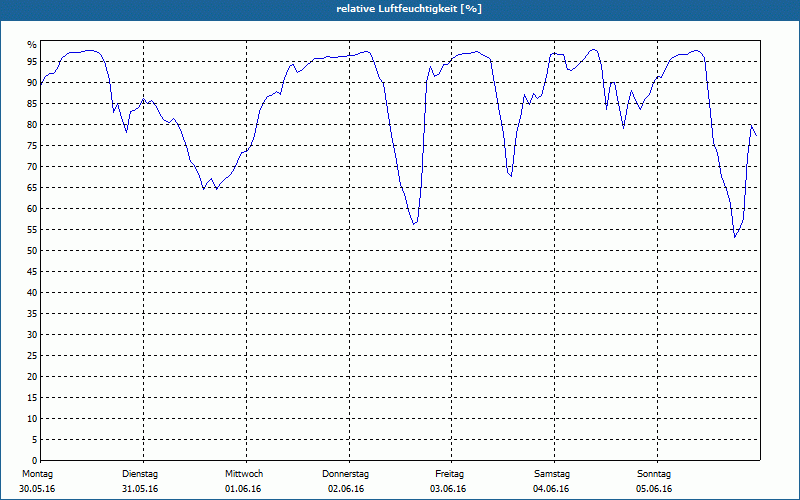The image size is (800, 500).
Task: Click the Friday humidity dip near 68%
Action: coord(511,176)
